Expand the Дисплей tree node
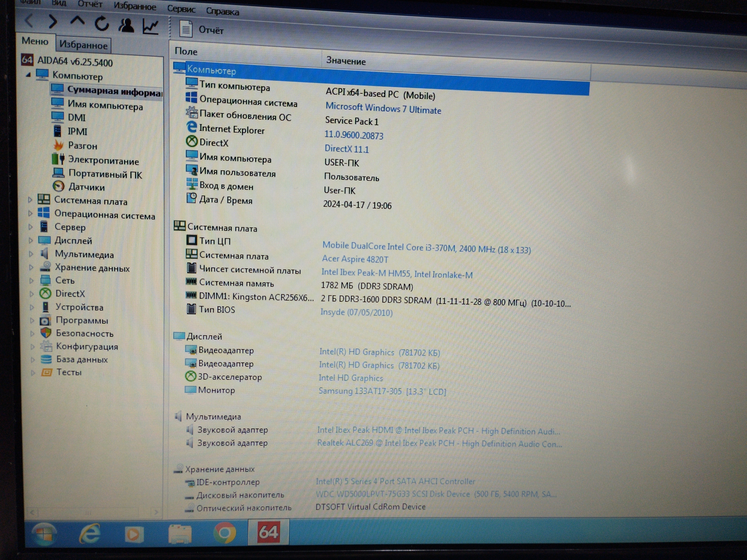747x560 pixels. pyautogui.click(x=31, y=240)
